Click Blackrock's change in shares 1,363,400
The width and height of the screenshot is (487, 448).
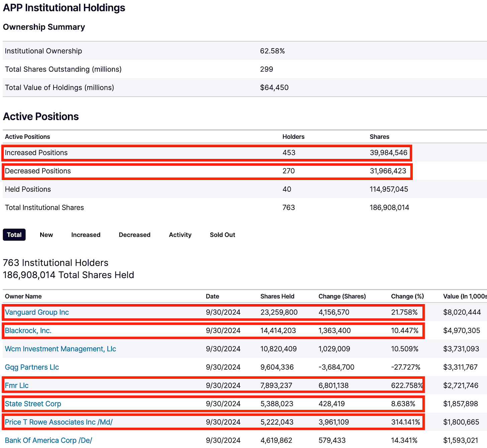334,331
